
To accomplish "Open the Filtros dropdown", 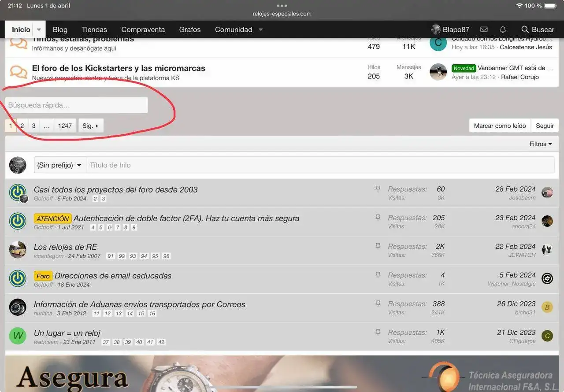I will pyautogui.click(x=541, y=144).
